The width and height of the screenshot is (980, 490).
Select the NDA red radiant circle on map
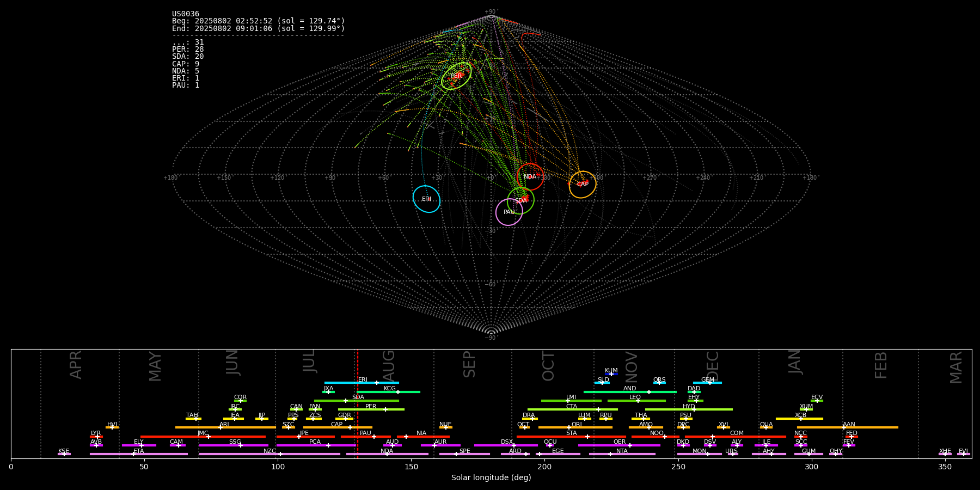530,177
